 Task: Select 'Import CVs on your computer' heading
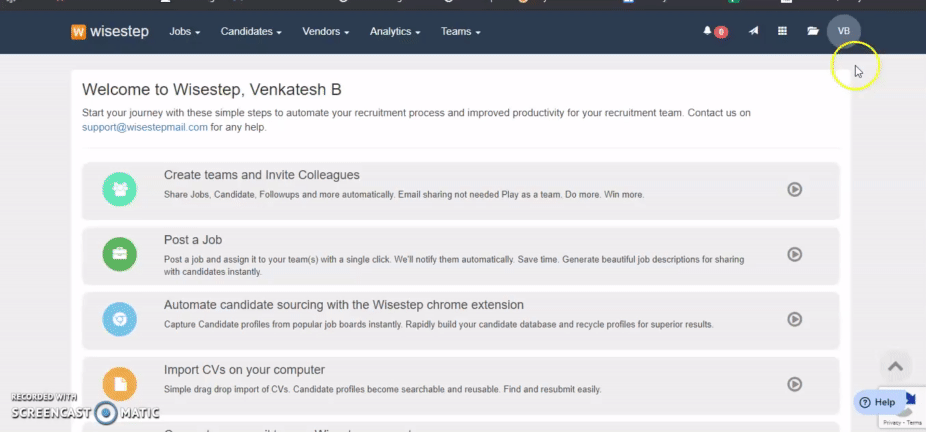(x=244, y=370)
